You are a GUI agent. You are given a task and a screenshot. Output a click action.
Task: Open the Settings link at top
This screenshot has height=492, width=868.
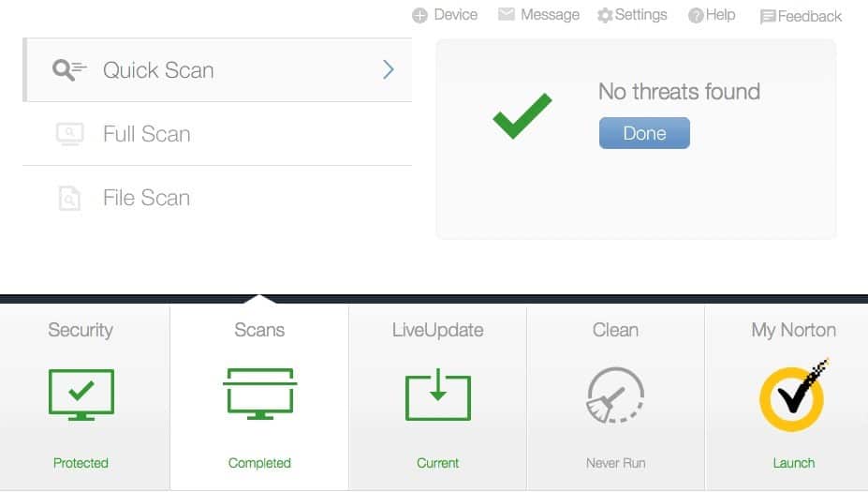coord(641,15)
